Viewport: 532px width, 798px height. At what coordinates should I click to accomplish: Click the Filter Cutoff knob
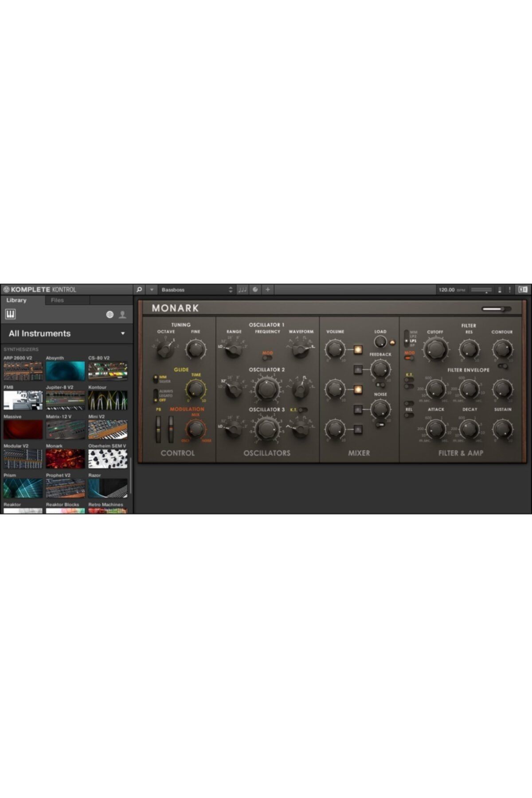pos(435,349)
